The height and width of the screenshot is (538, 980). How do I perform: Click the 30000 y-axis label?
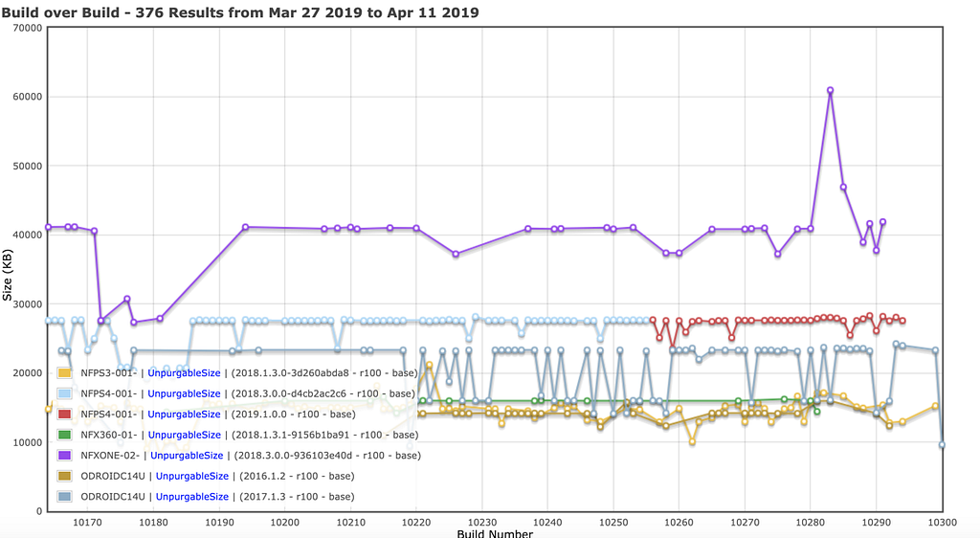[x=28, y=304]
